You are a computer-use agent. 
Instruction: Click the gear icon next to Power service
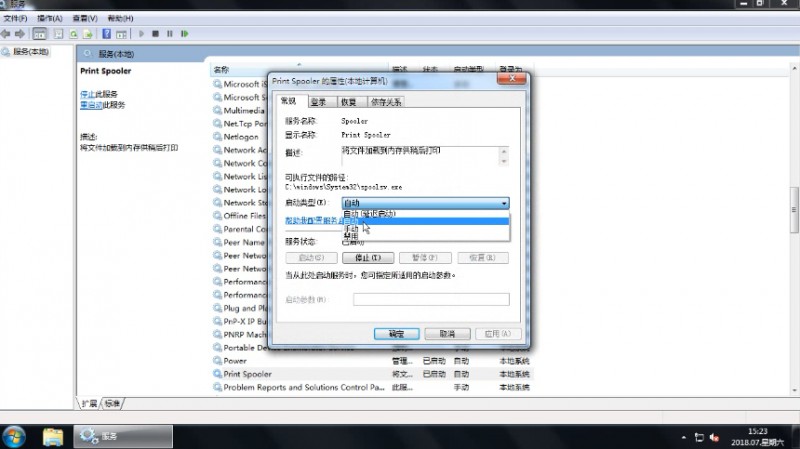pos(217,360)
